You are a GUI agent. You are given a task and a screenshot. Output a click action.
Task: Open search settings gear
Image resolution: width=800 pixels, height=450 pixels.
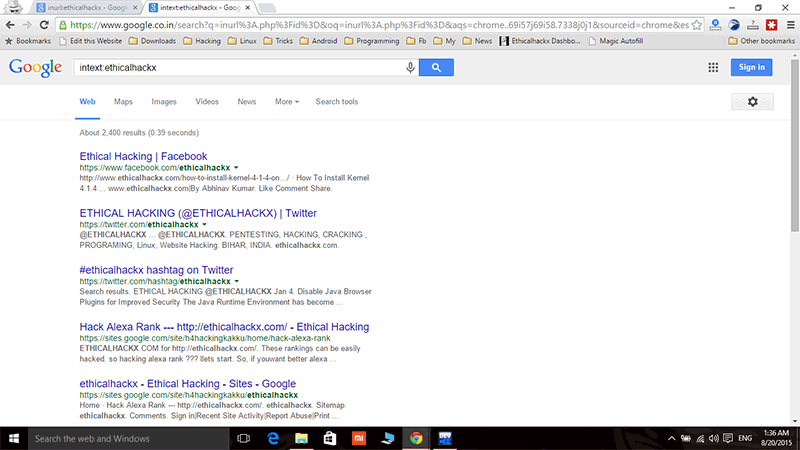[753, 102]
